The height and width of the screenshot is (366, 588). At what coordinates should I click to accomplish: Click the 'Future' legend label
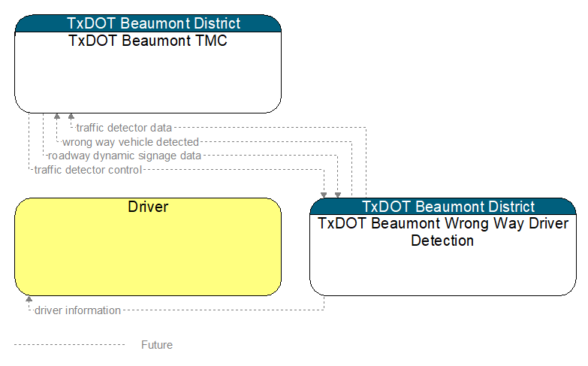click(157, 345)
